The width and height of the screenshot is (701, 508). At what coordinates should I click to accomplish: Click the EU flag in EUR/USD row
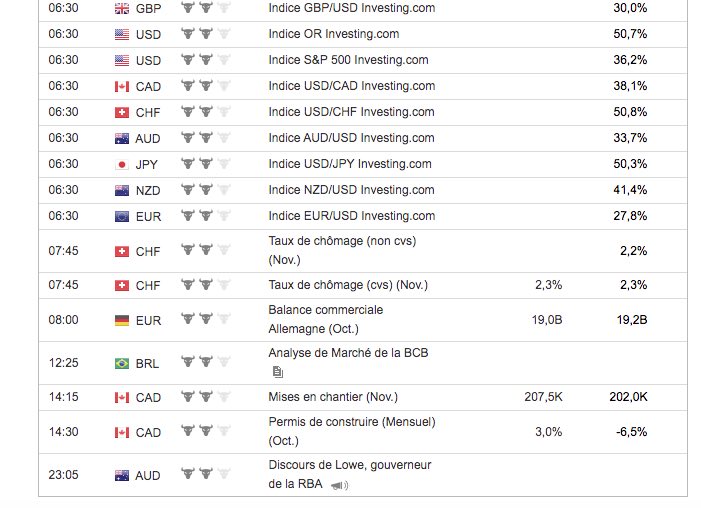coord(122,216)
